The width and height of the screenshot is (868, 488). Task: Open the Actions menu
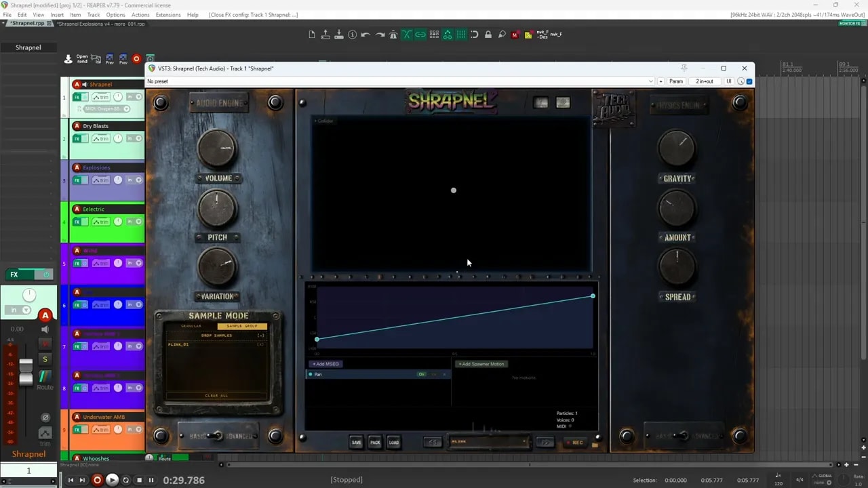coord(140,14)
